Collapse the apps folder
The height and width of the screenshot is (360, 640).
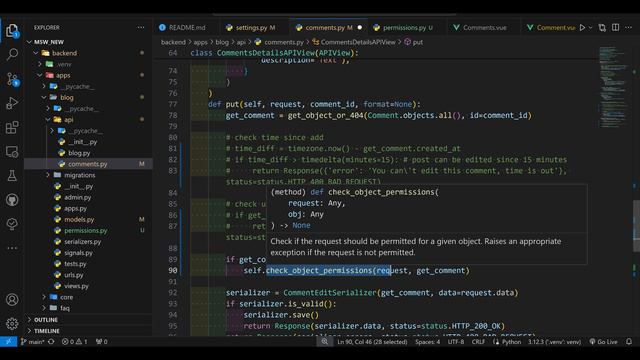40,75
